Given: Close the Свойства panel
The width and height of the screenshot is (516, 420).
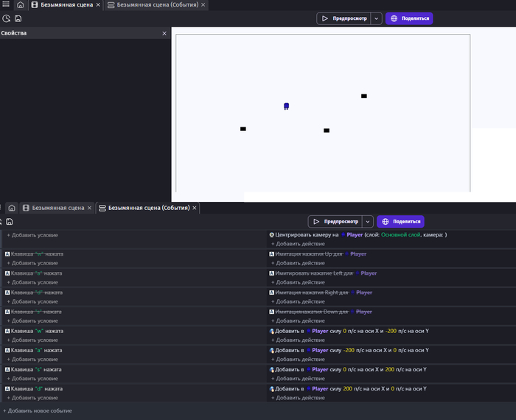Looking at the screenshot, I should coord(164,33).
